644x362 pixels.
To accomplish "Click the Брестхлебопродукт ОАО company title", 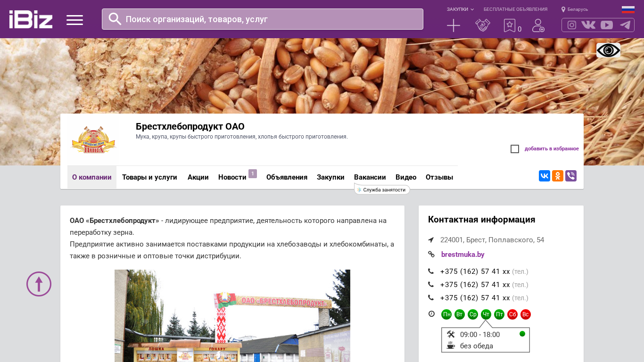I will click(x=190, y=127).
